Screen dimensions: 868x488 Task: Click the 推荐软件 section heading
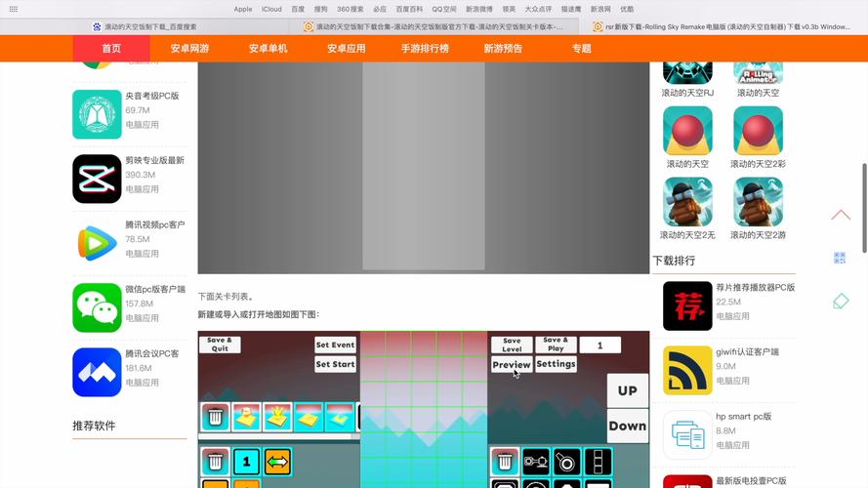point(94,426)
